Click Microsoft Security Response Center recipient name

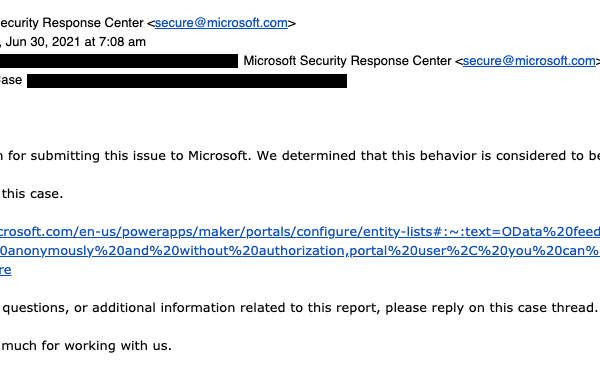[x=347, y=61]
